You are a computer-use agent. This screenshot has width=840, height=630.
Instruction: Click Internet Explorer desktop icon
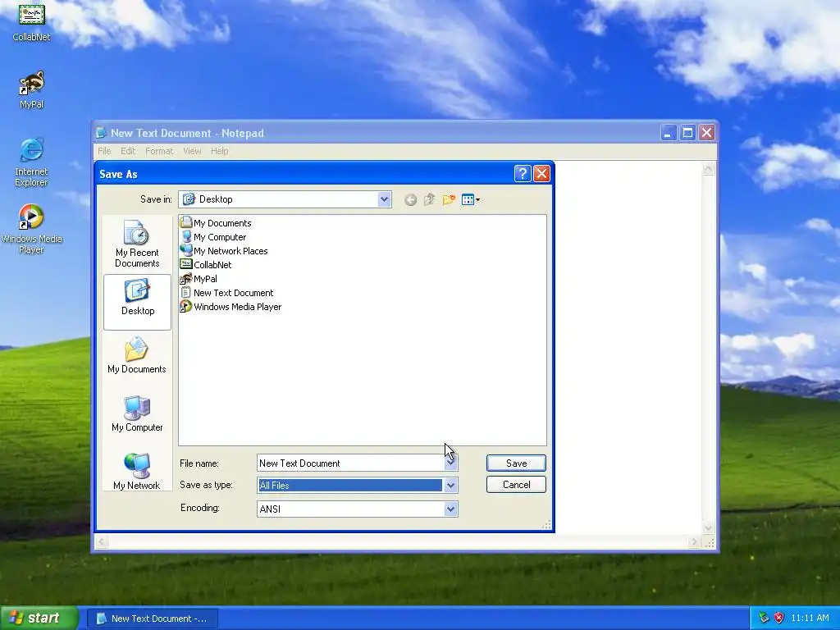coord(31,162)
